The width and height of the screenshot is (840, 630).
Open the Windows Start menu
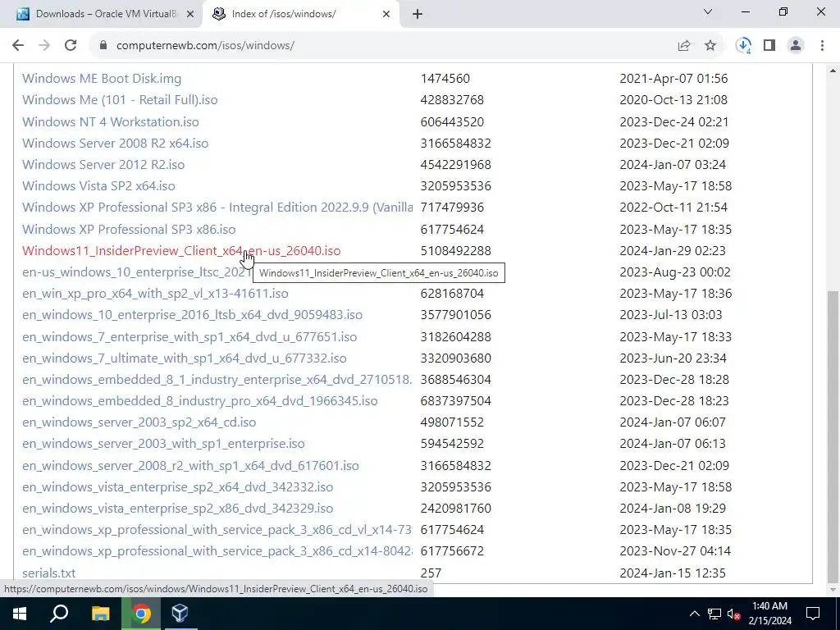(x=20, y=614)
